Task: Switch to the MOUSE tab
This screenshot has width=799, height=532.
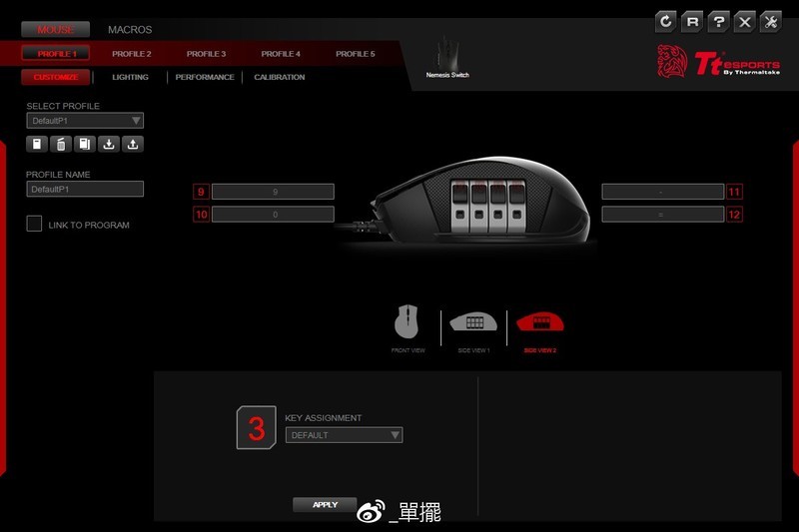Action: click(56, 30)
